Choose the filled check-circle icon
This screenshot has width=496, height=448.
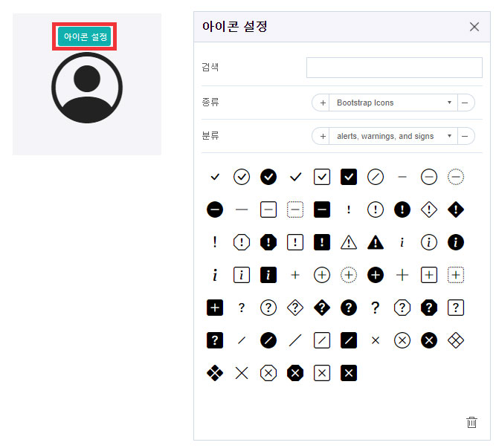[268, 177]
